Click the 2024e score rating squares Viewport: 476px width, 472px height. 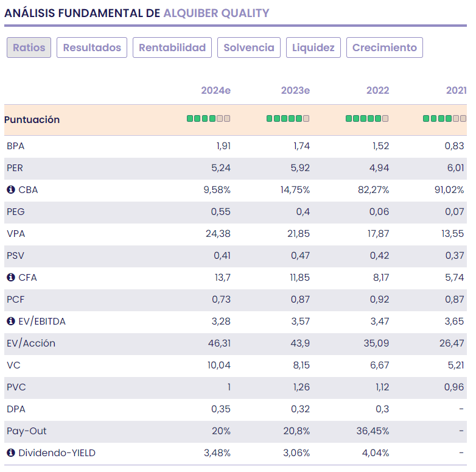coord(208,119)
